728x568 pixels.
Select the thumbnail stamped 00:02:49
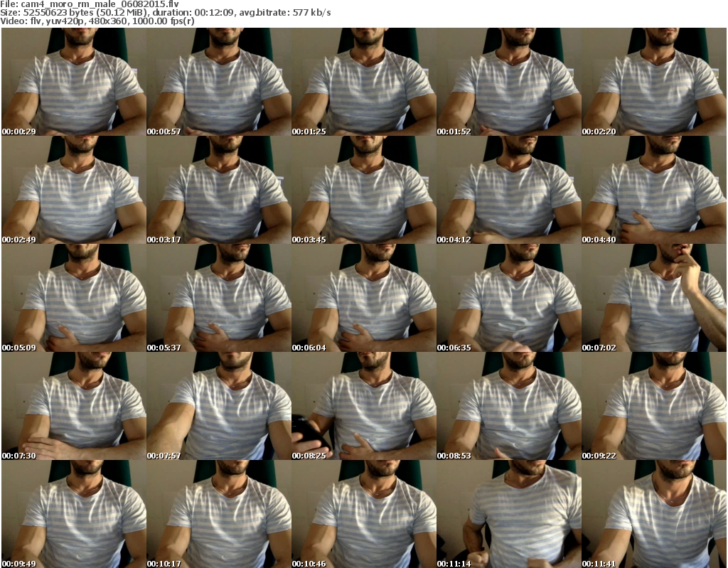(74, 190)
